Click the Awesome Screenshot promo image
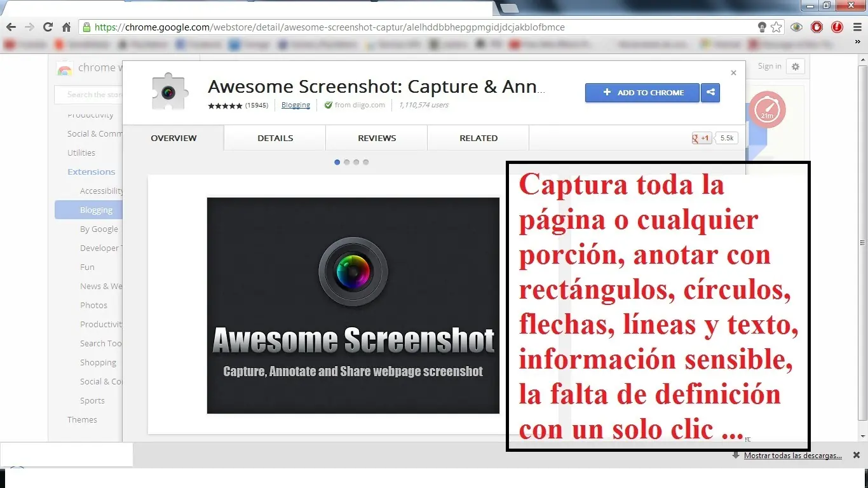 353,306
